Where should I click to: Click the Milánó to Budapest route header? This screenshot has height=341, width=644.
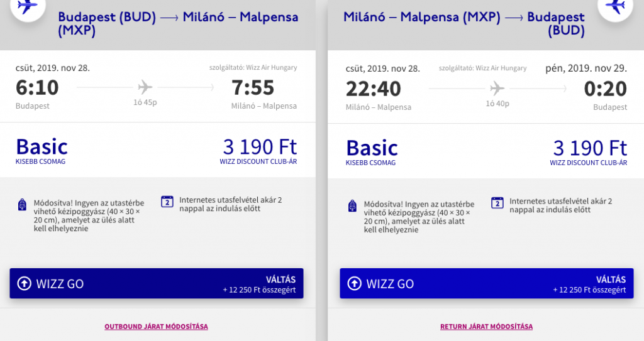[x=464, y=23]
